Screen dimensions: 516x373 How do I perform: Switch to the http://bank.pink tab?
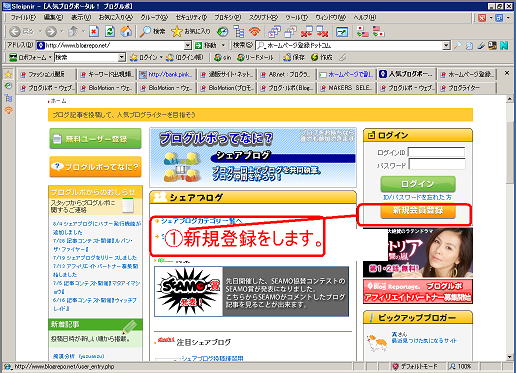click(167, 74)
